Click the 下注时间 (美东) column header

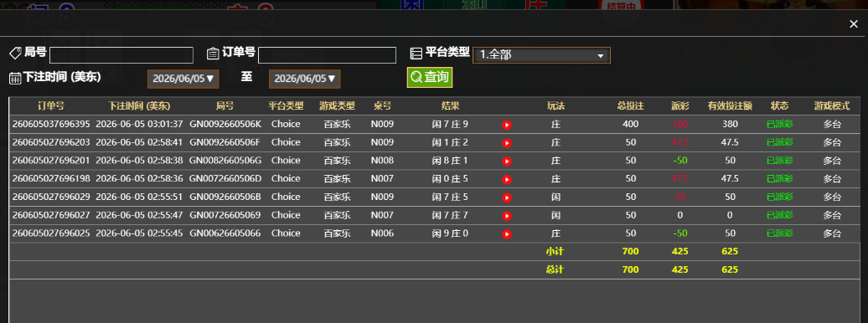pyautogui.click(x=139, y=105)
